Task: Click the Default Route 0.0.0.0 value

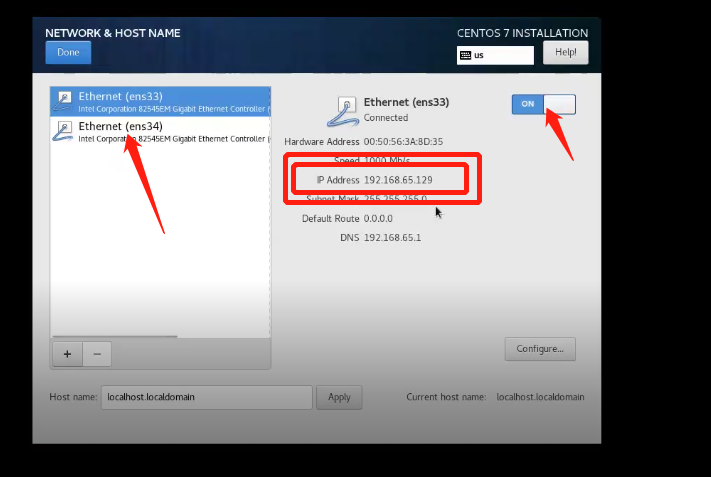Action: pos(378,219)
